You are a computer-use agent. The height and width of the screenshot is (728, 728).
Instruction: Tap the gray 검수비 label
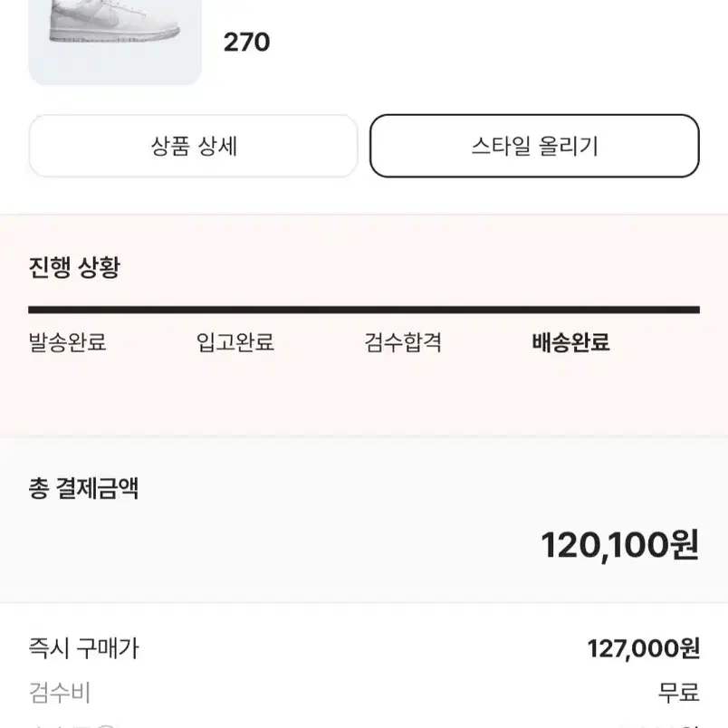click(60, 693)
